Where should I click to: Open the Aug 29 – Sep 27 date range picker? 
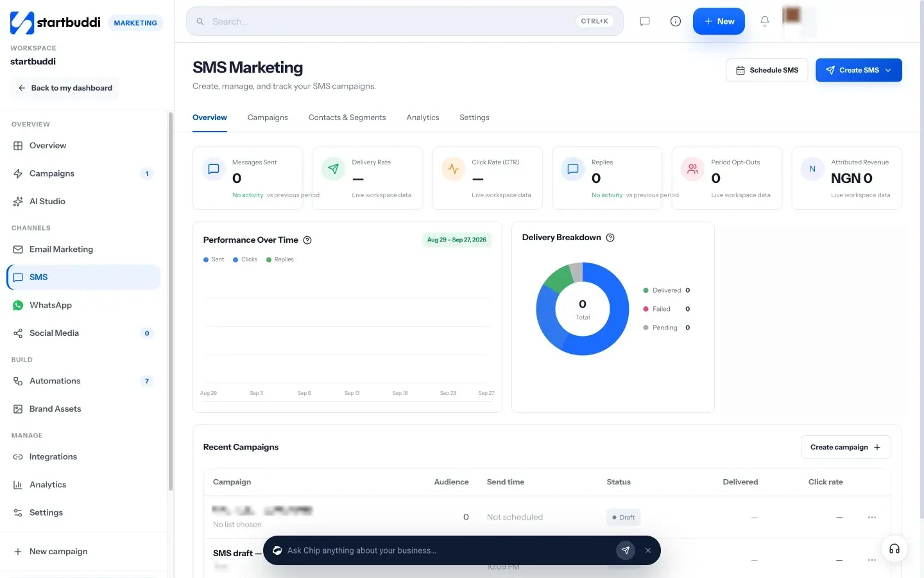click(x=457, y=240)
